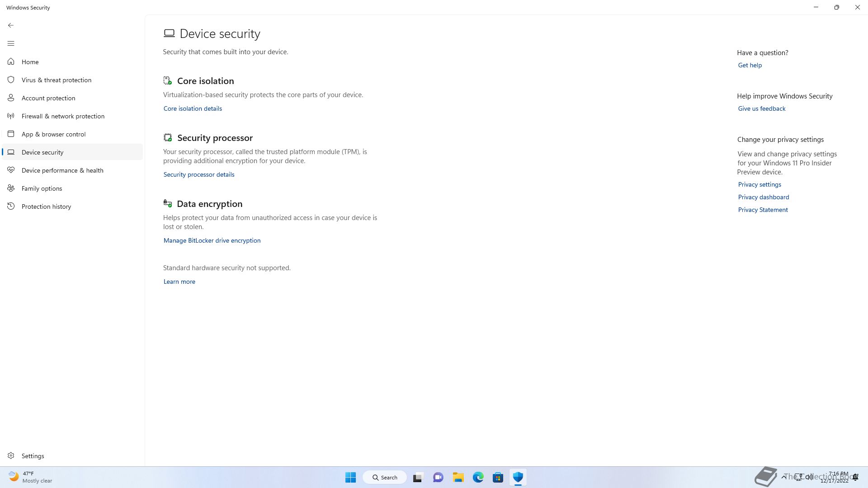Open Security processor details link
This screenshot has height=488, width=868.
click(x=199, y=174)
